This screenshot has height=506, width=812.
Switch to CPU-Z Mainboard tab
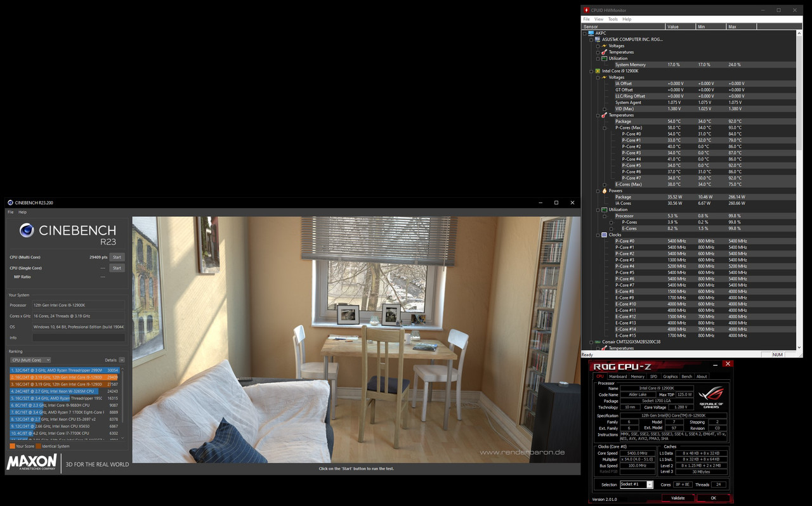click(x=617, y=377)
